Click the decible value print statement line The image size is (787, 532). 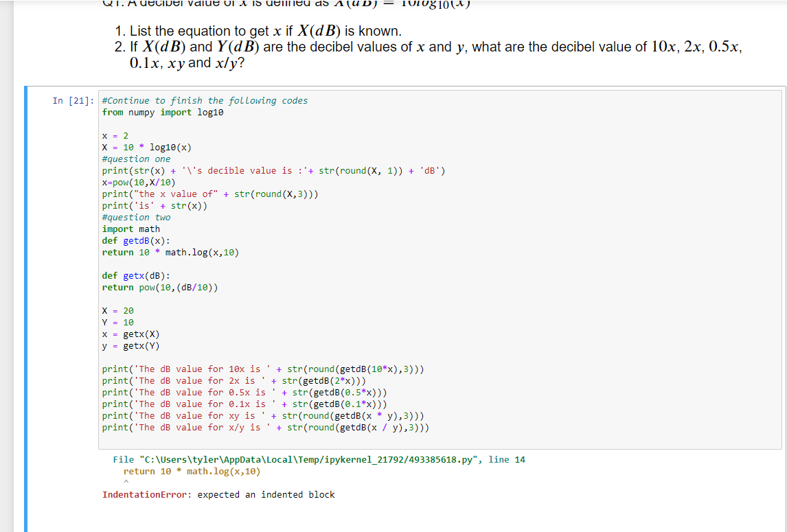click(273, 171)
